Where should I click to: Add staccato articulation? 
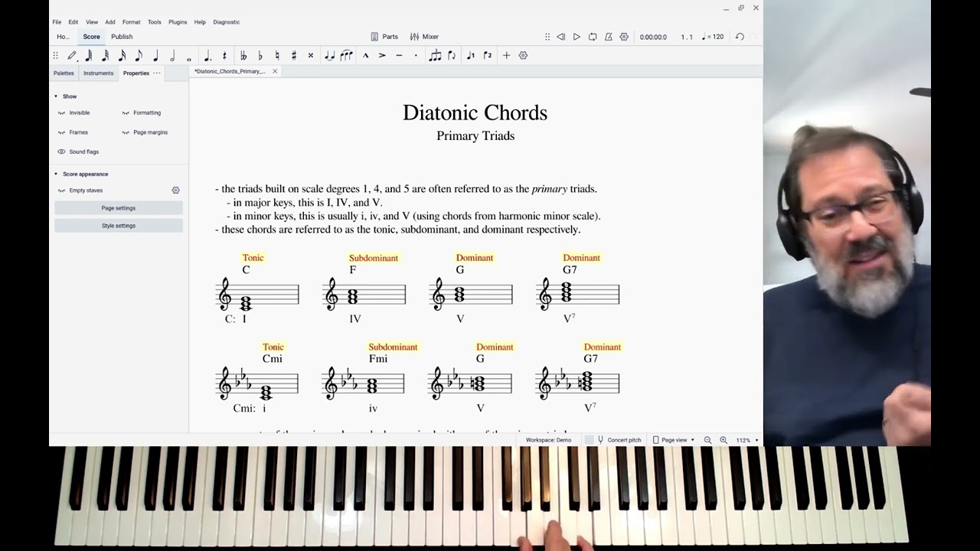(x=416, y=55)
